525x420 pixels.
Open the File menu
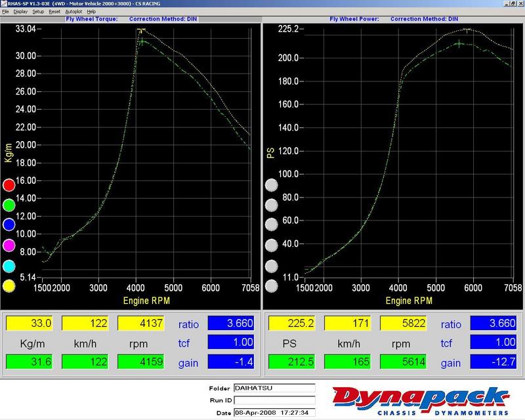point(5,11)
